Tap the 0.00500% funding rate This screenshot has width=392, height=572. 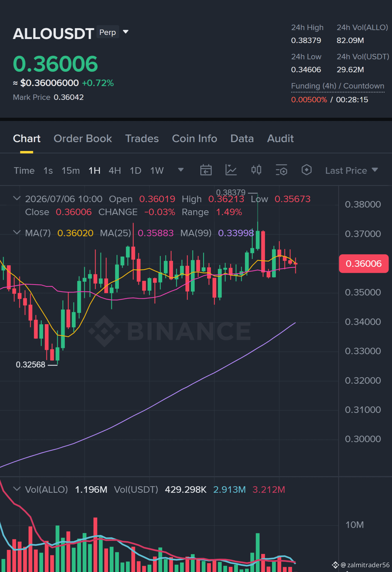pyautogui.click(x=309, y=100)
